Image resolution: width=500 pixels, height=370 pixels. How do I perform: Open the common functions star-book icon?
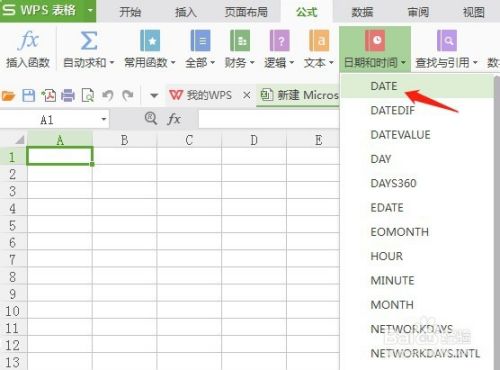[x=150, y=40]
